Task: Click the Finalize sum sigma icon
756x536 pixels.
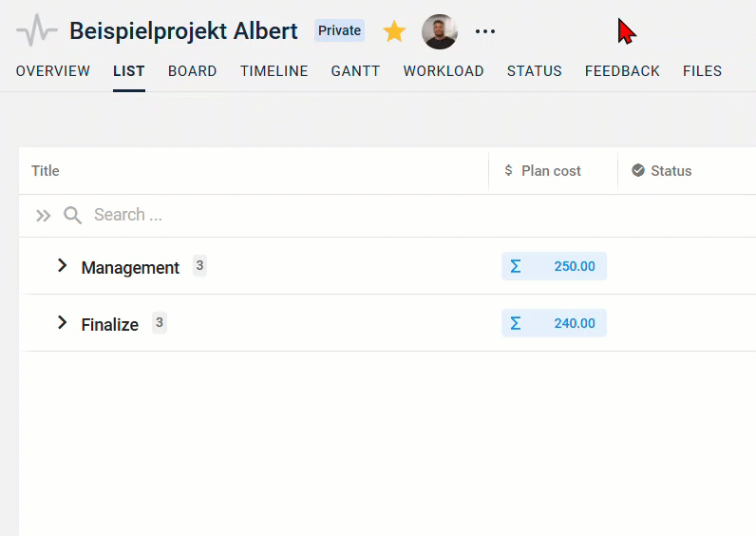Action: (516, 323)
